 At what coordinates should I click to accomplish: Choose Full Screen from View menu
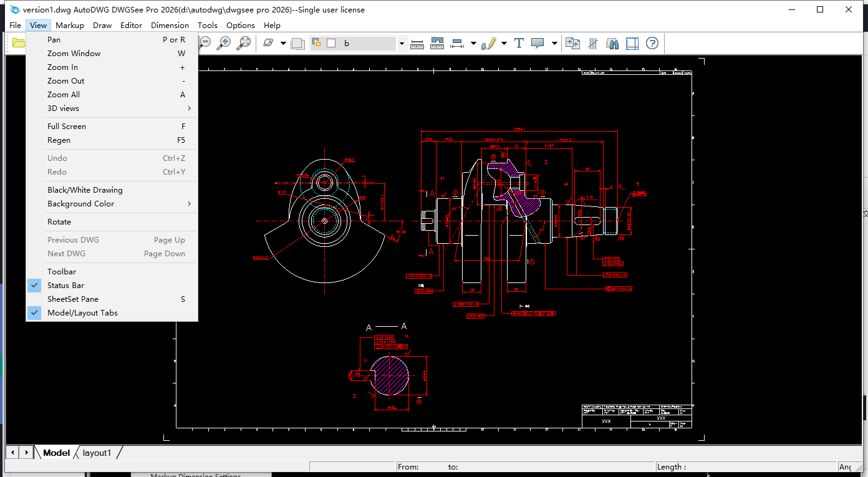(x=112, y=127)
